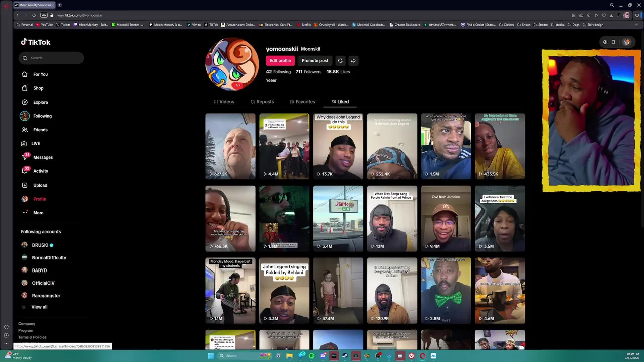The height and width of the screenshot is (362, 644).
Task: Open the 'Owl from Jamaica' video
Action: click(446, 218)
